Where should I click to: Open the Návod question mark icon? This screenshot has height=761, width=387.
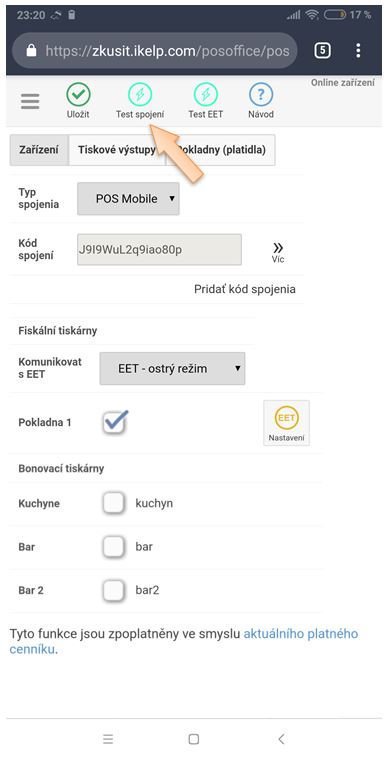tap(261, 95)
